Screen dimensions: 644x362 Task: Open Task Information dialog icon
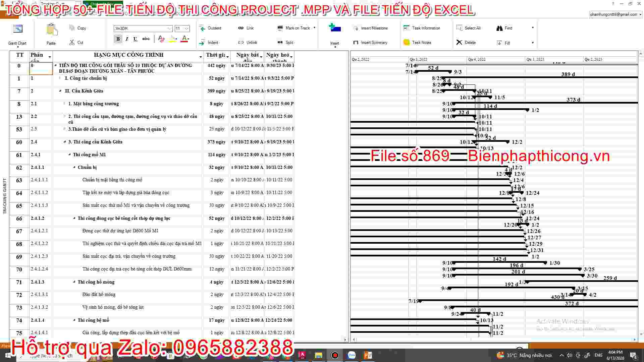(x=406, y=28)
